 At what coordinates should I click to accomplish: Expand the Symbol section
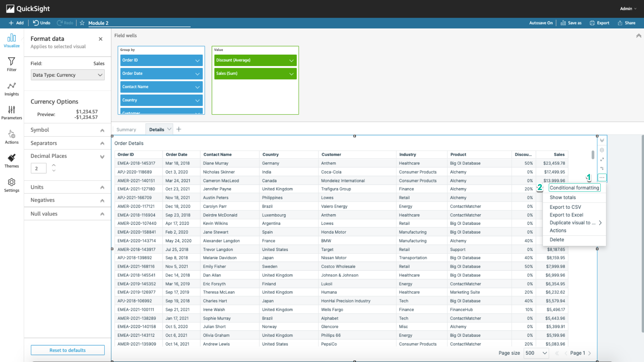click(102, 130)
